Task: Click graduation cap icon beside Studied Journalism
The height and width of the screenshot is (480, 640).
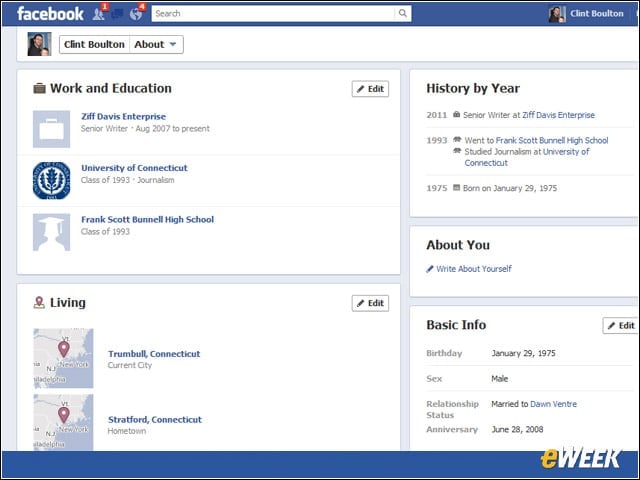Action: coord(457,151)
